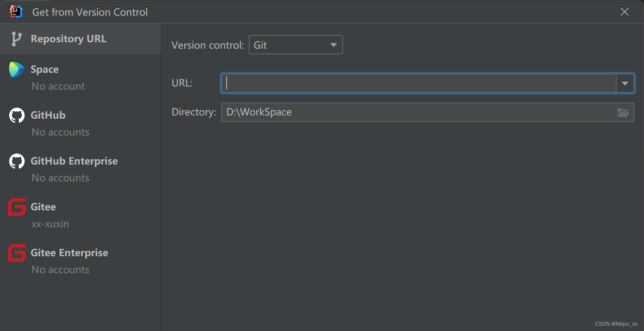Select the Gitee entry in sidebar

tap(80, 215)
